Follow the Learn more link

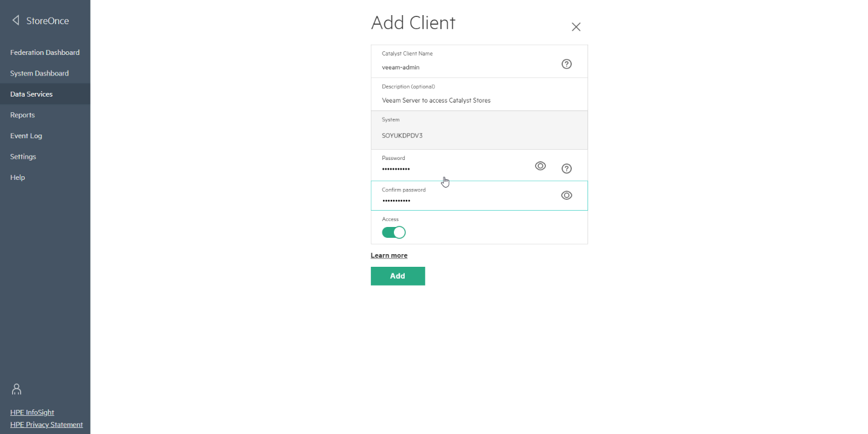(x=389, y=255)
